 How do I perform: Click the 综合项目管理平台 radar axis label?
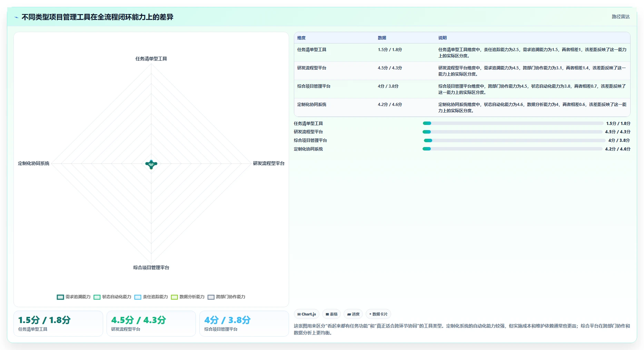click(151, 268)
